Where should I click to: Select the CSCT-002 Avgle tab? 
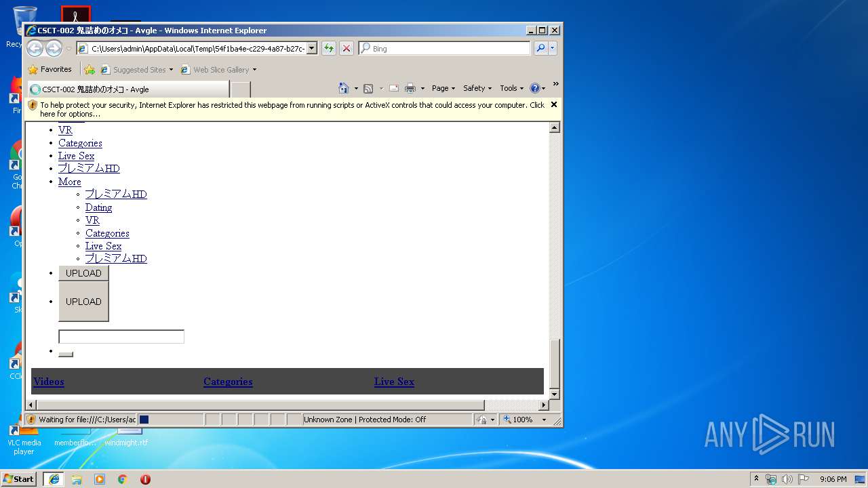(127, 89)
